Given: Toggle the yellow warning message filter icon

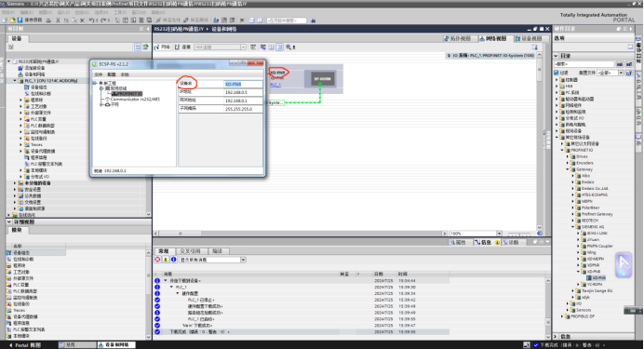Looking at the screenshot, I should tap(166, 260).
